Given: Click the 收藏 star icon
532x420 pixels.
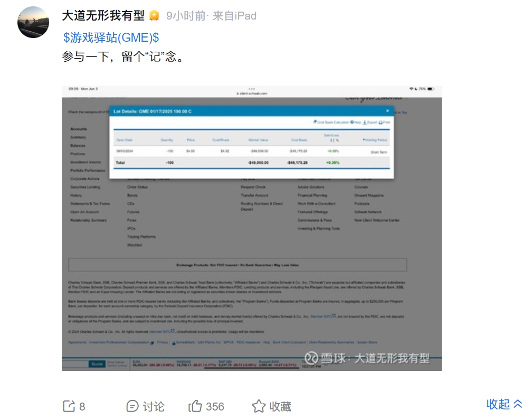Looking at the screenshot, I should coord(259,406).
